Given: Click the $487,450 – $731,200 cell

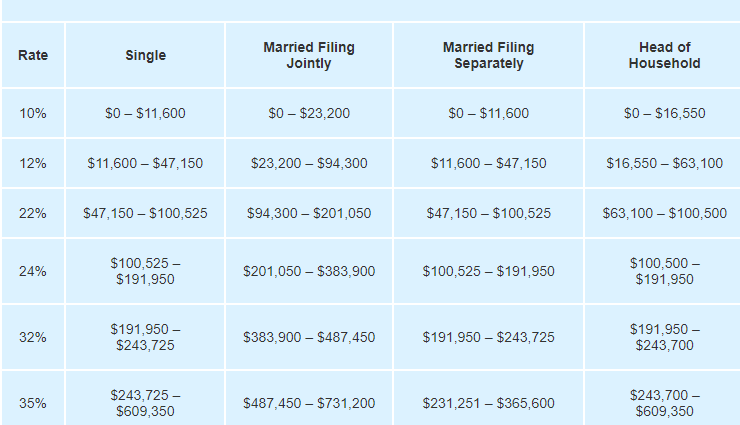Looking at the screenshot, I should tap(309, 403).
